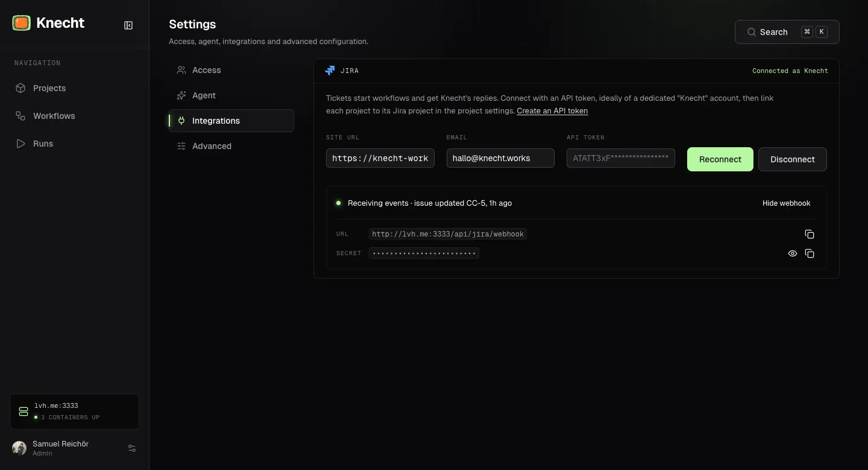Hide the webhook details
Image resolution: width=868 pixels, height=470 pixels.
786,203
